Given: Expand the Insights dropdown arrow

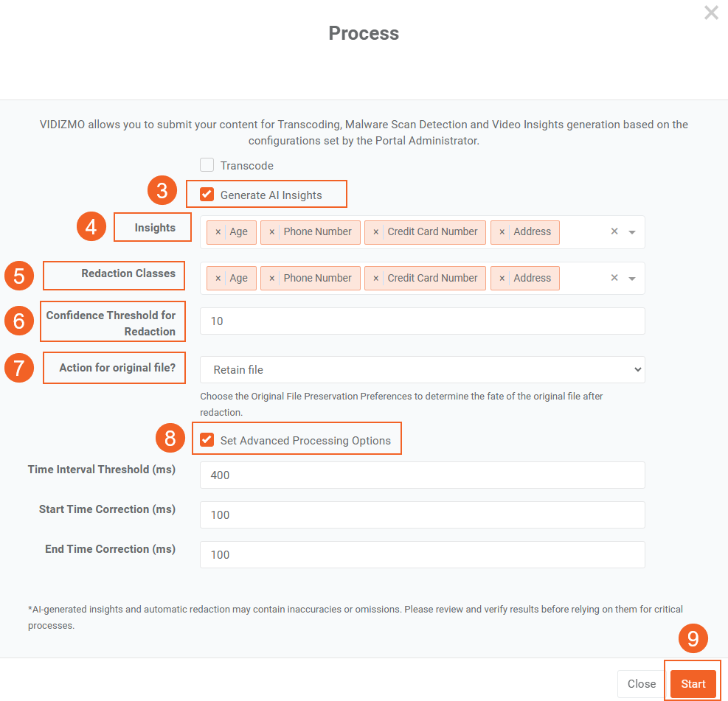Looking at the screenshot, I should point(632,232).
